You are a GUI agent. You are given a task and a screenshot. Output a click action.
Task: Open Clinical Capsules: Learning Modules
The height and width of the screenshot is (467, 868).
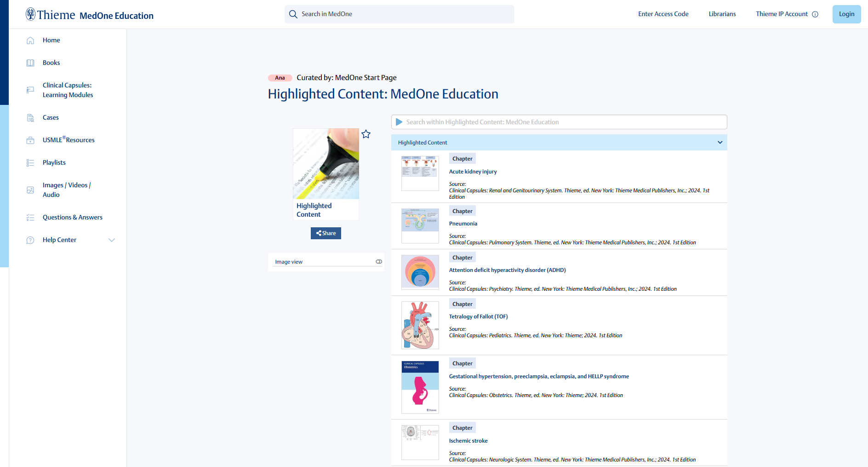pyautogui.click(x=68, y=90)
